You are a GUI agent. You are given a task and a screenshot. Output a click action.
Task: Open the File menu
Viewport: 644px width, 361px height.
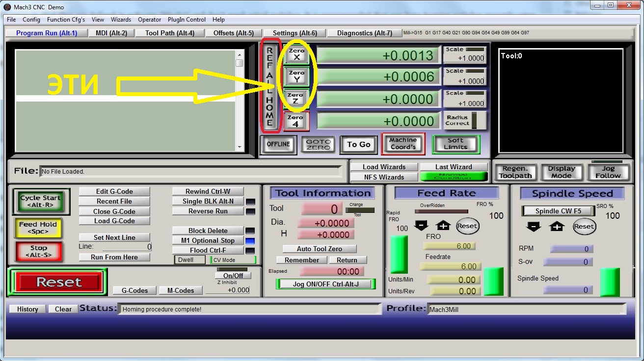(x=11, y=20)
